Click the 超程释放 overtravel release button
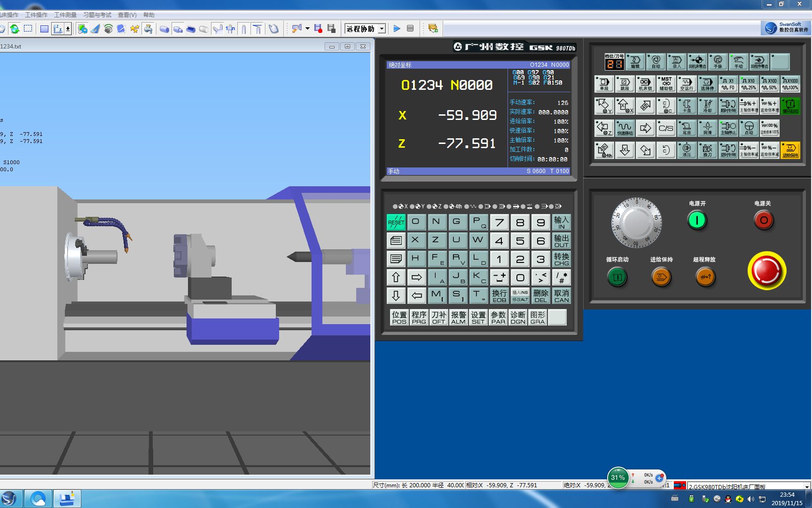812x508 pixels. (705, 277)
